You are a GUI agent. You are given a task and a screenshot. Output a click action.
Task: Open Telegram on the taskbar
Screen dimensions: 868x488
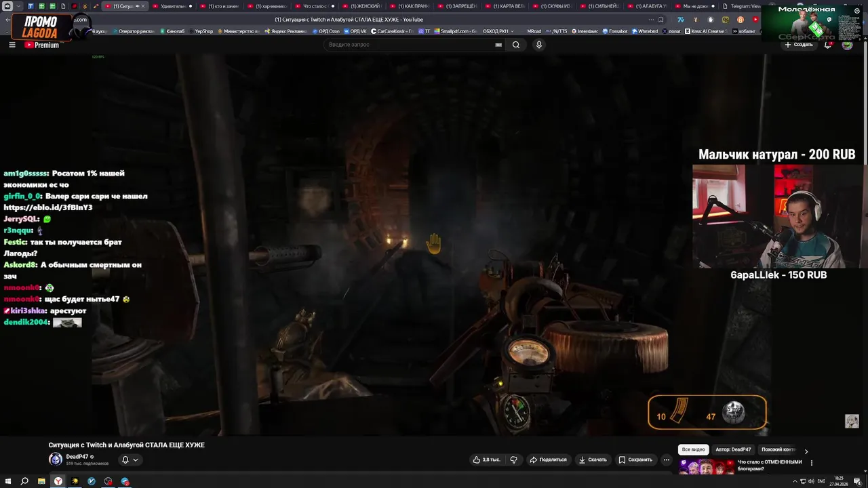pyautogui.click(x=125, y=481)
